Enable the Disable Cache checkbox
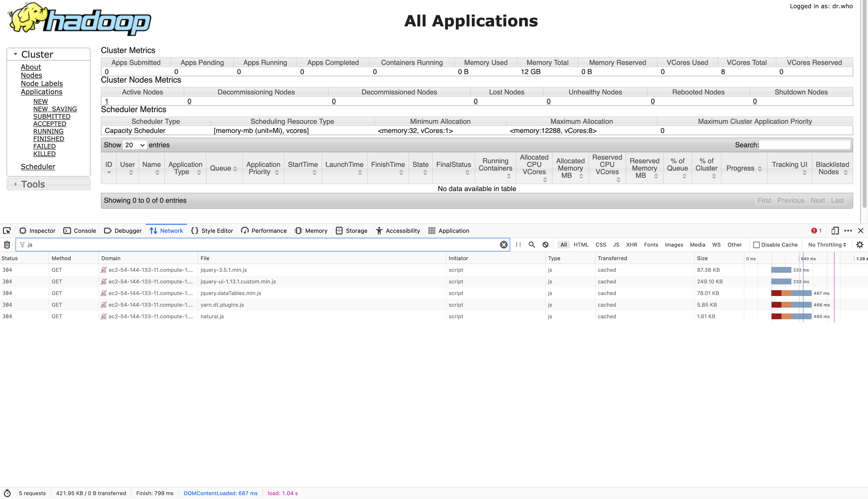 [x=756, y=244]
